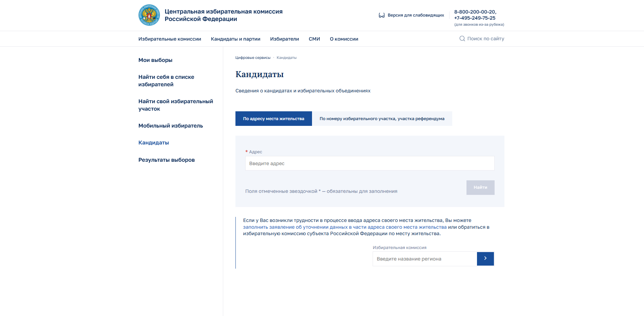The image size is (644, 316).
Task: Open Найти себя в списке избирателей
Action: [x=166, y=81]
